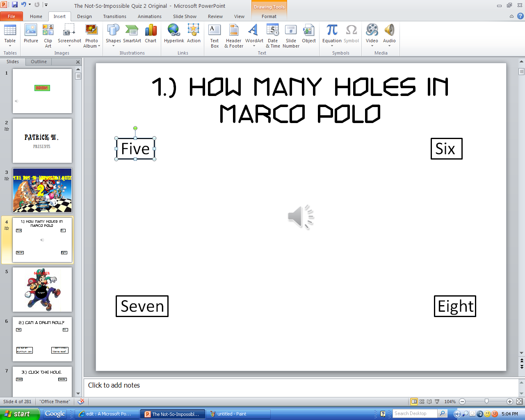
Task: Insert a Chart
Action: (x=151, y=34)
